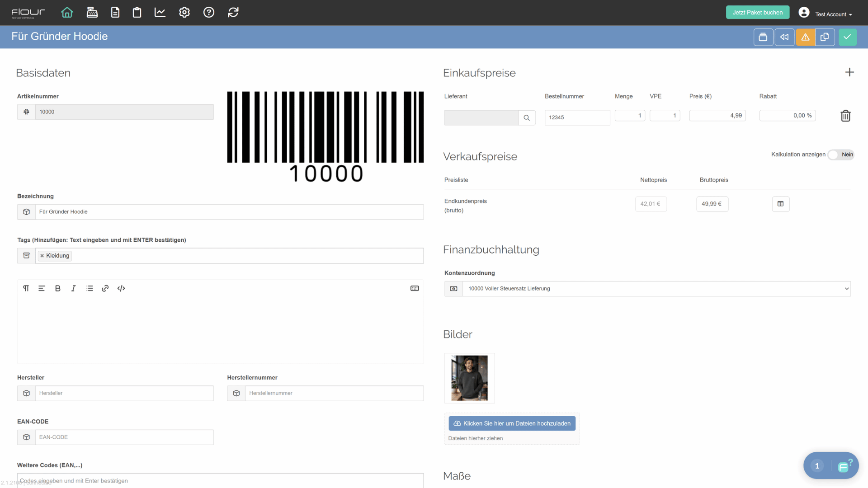Show HTML code view in editor
Screen dimensions: 868x488
coord(121,288)
